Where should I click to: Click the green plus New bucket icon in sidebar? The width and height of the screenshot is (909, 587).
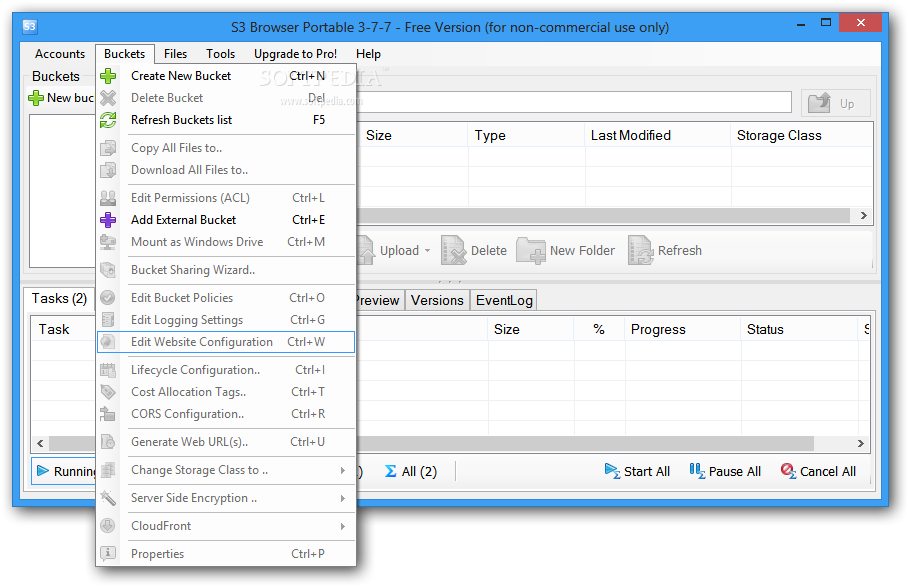[x=36, y=98]
